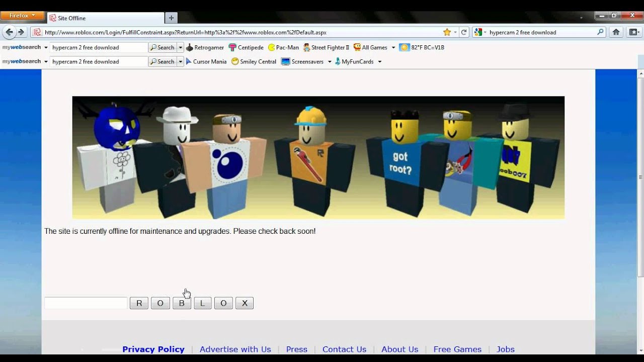Open the Jobs link
The width and height of the screenshot is (644, 362).
point(506,349)
